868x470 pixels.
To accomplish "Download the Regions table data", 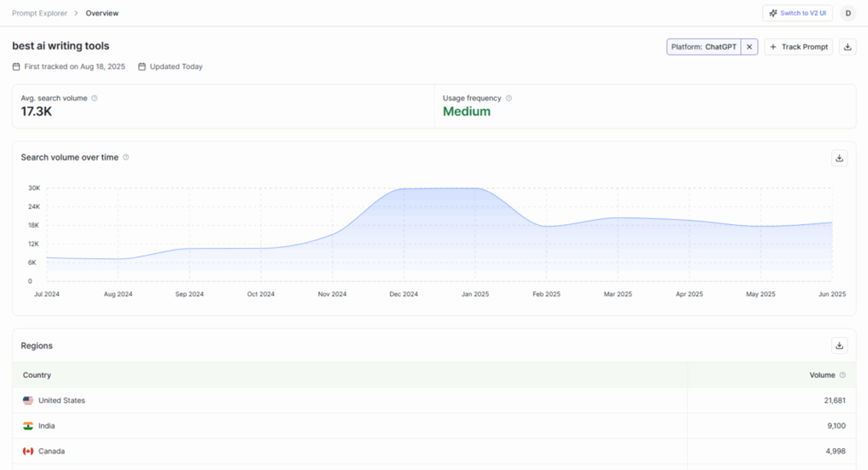I will point(840,346).
